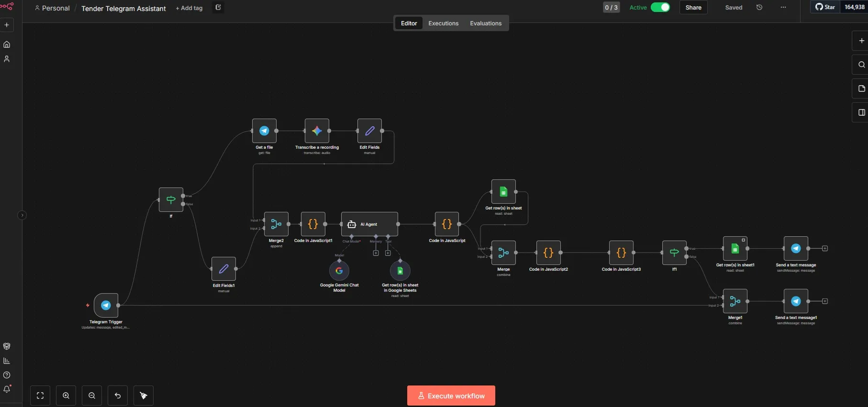Open the three-dot workflow options menu

(783, 8)
